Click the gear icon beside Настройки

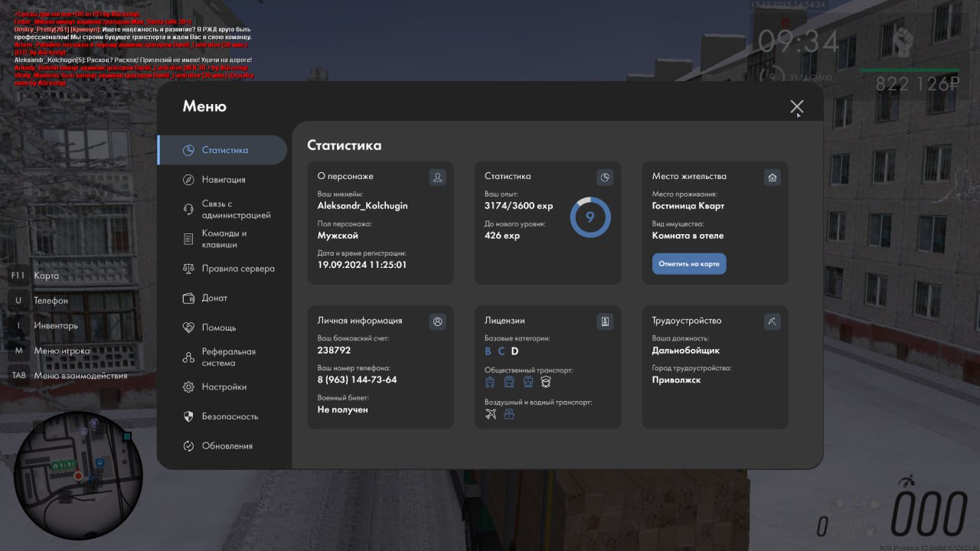click(188, 387)
